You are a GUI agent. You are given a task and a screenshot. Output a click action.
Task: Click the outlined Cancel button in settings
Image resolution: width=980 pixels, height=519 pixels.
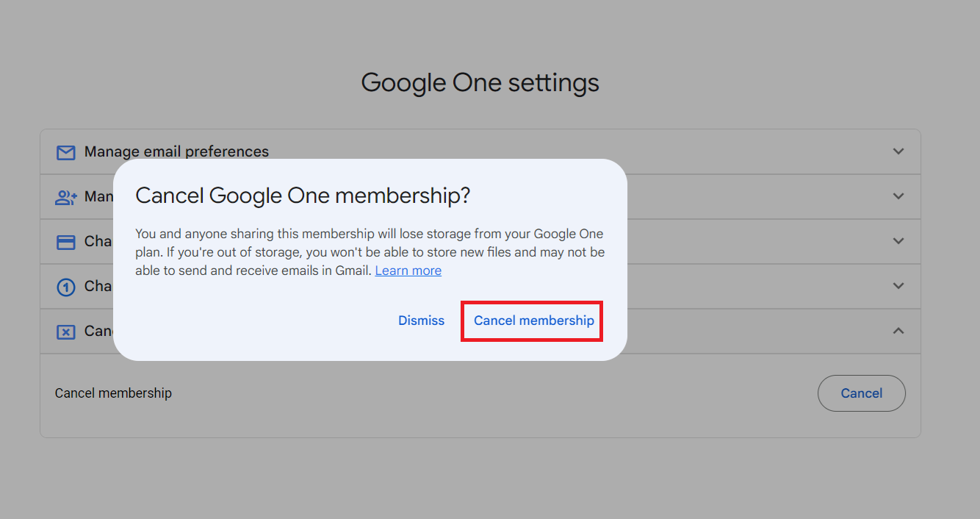(x=861, y=393)
